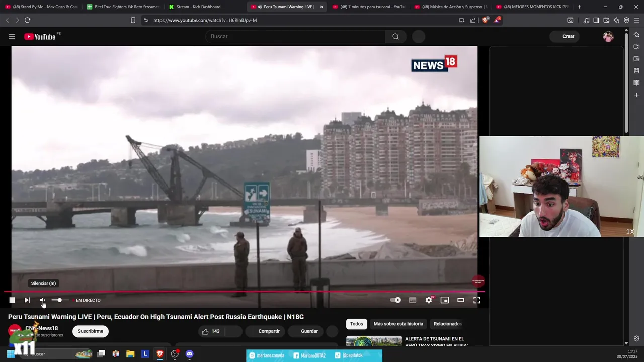Switch to Stand By Me browser tab

click(41, 7)
